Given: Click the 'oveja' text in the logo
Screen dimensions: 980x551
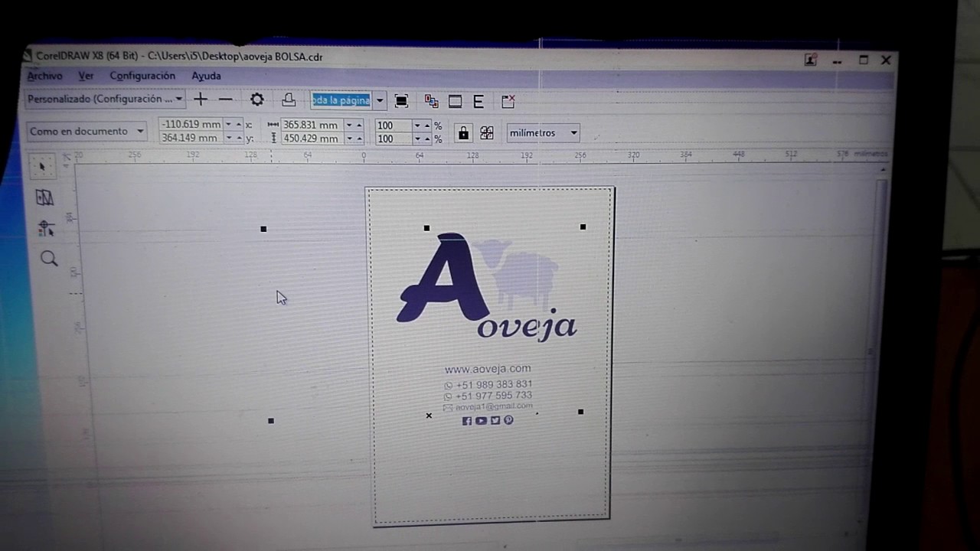Looking at the screenshot, I should (x=528, y=325).
